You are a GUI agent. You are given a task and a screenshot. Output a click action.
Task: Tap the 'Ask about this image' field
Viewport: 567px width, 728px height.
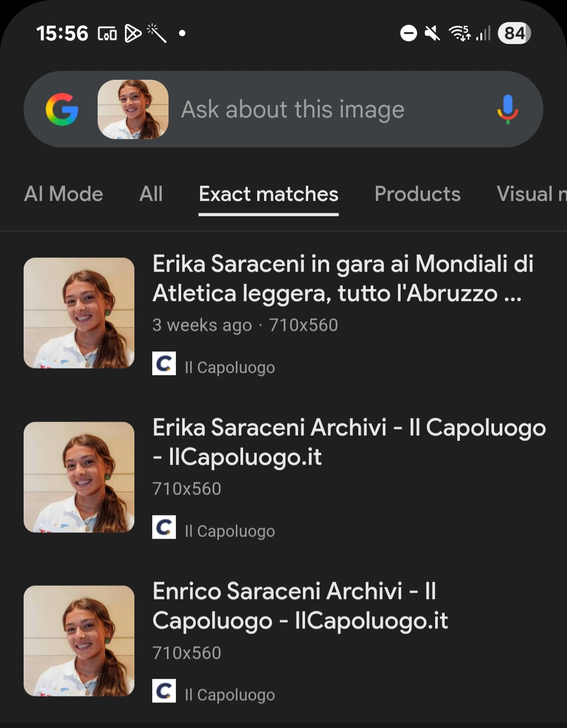click(315, 109)
